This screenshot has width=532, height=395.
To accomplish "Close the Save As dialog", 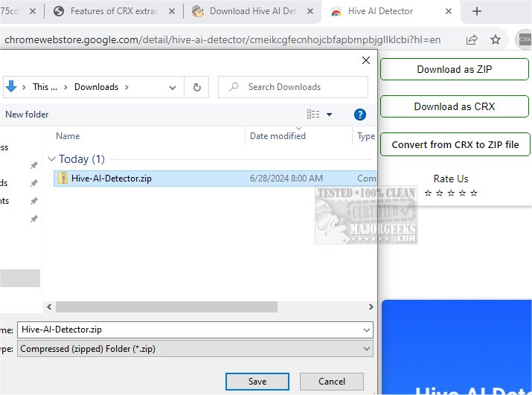I will [x=366, y=60].
